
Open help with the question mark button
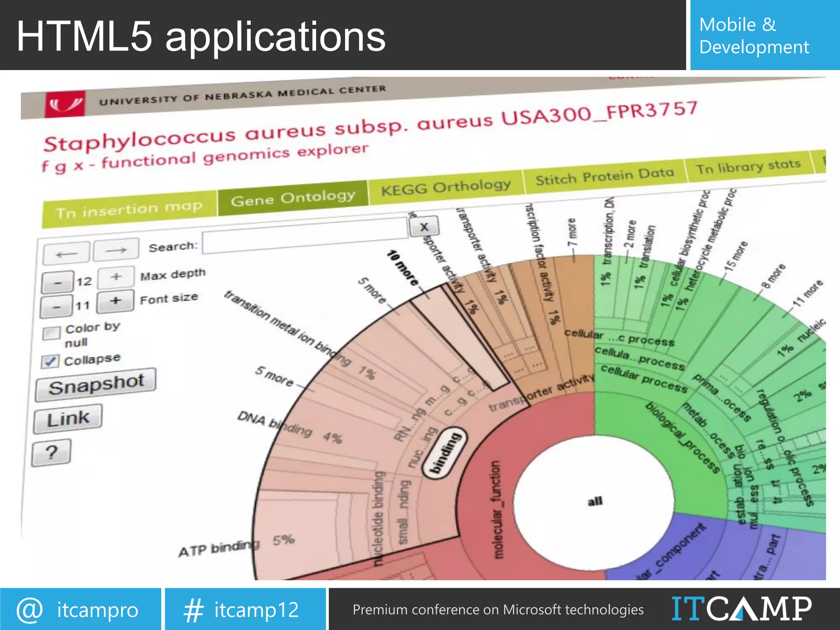(x=52, y=452)
